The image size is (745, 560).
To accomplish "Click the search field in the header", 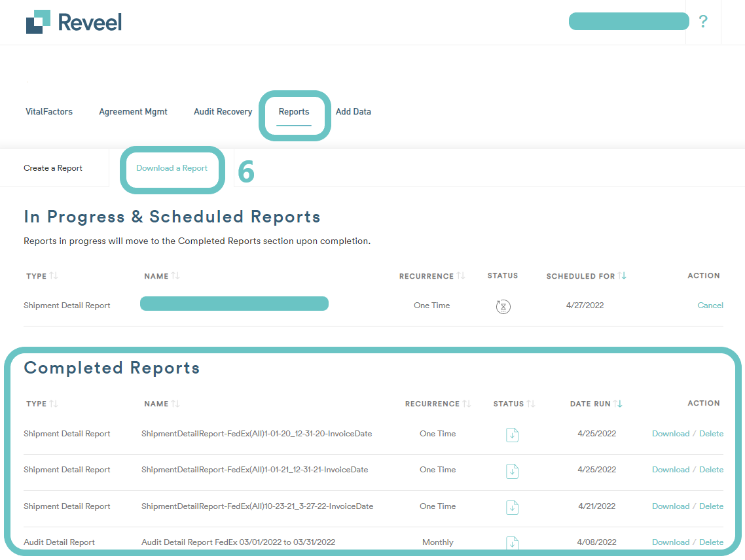I will [x=628, y=21].
